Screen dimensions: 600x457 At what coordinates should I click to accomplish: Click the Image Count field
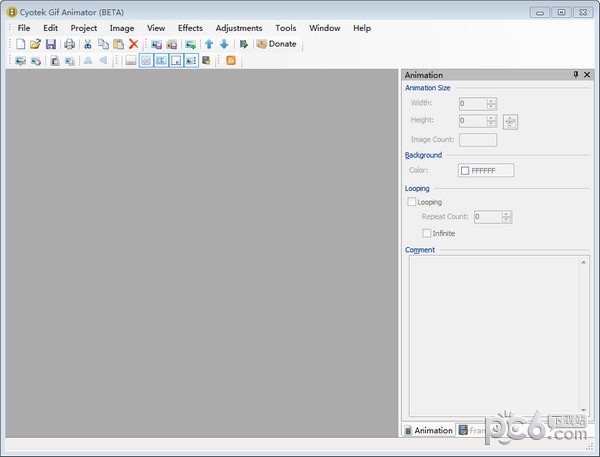point(478,140)
